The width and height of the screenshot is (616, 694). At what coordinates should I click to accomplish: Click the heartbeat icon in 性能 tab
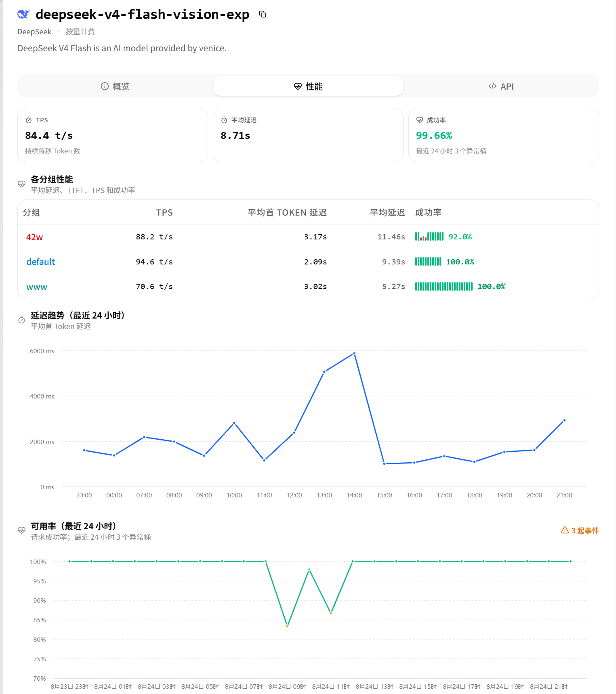[298, 86]
